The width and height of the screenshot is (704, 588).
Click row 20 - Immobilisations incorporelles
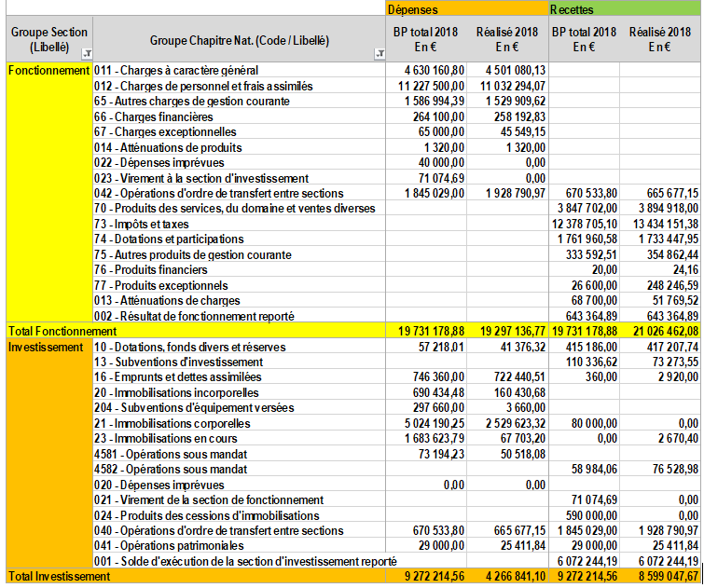tap(176, 392)
